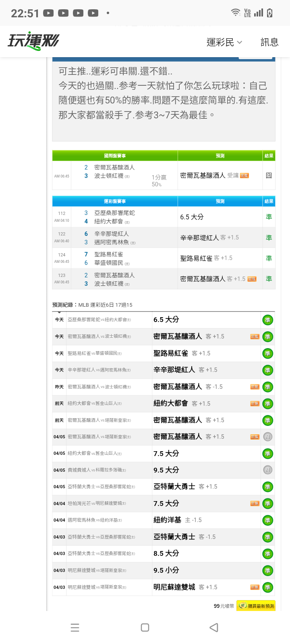Tap the Android home navigation button
The width and height of the screenshot is (290, 644).
(x=145, y=627)
